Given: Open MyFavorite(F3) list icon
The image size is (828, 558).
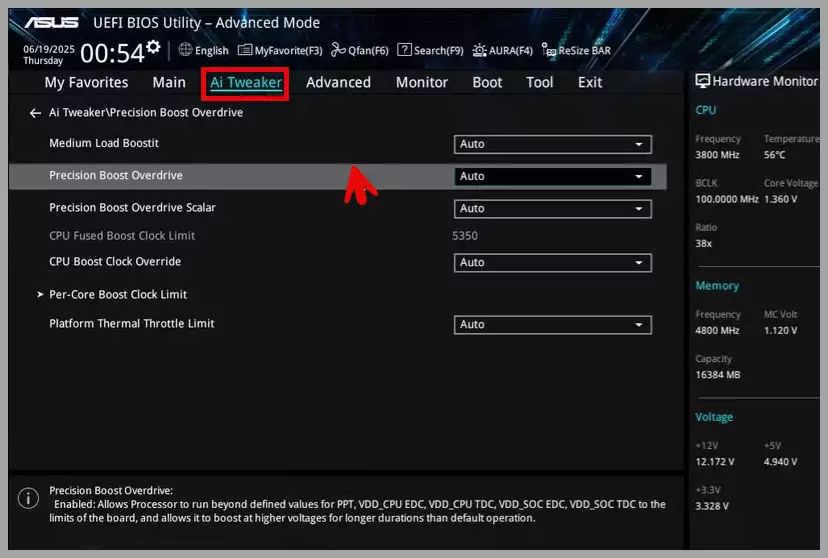Looking at the screenshot, I should (x=244, y=50).
